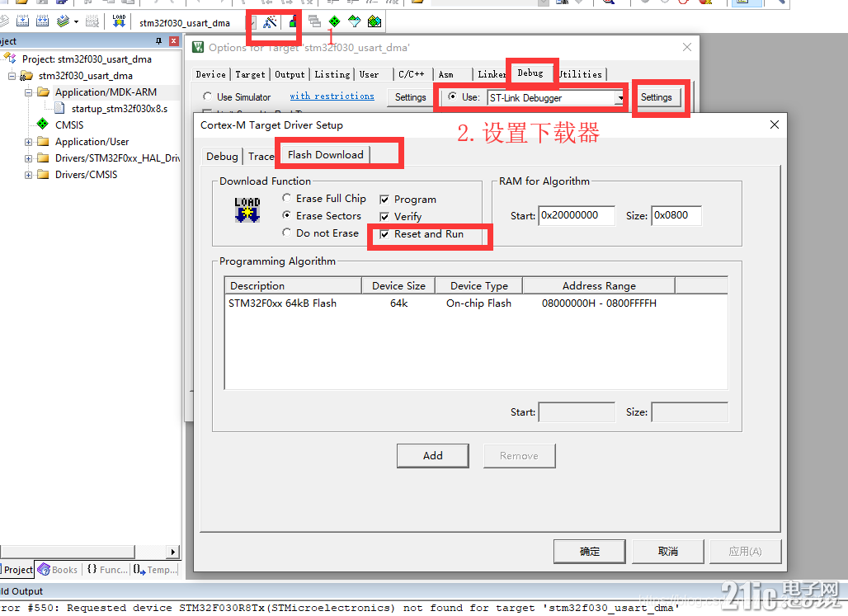Click Settings button next to ST-Link Debugger
Image resolution: width=848 pixels, height=616 pixels.
(x=656, y=97)
